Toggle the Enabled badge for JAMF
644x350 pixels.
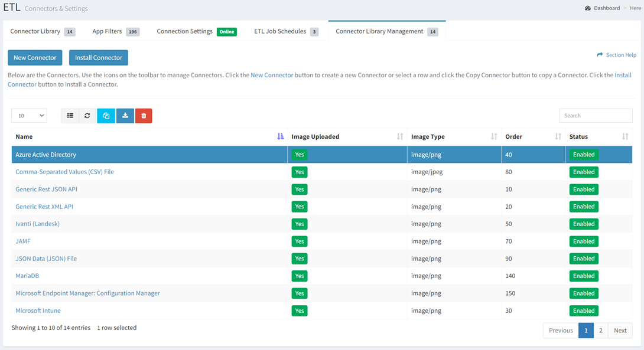tap(584, 241)
